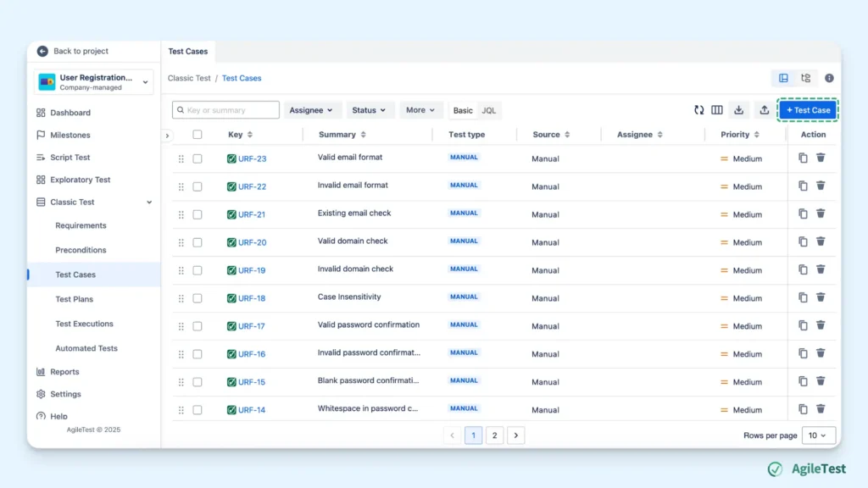Viewport: 868px width, 488px height.
Task: Click the upload import icon
Action: pos(764,110)
